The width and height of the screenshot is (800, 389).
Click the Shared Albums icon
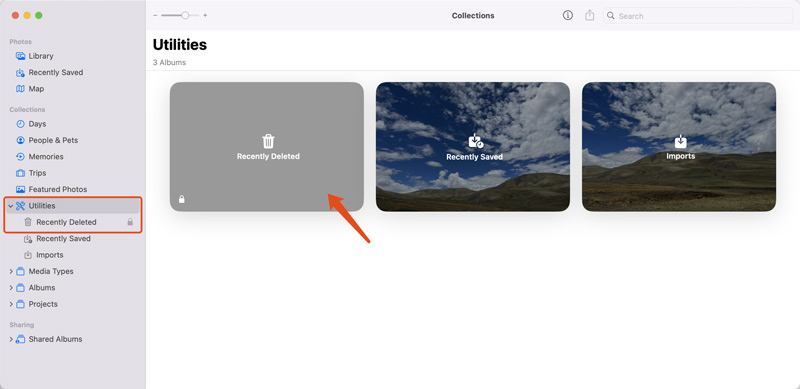click(x=20, y=339)
